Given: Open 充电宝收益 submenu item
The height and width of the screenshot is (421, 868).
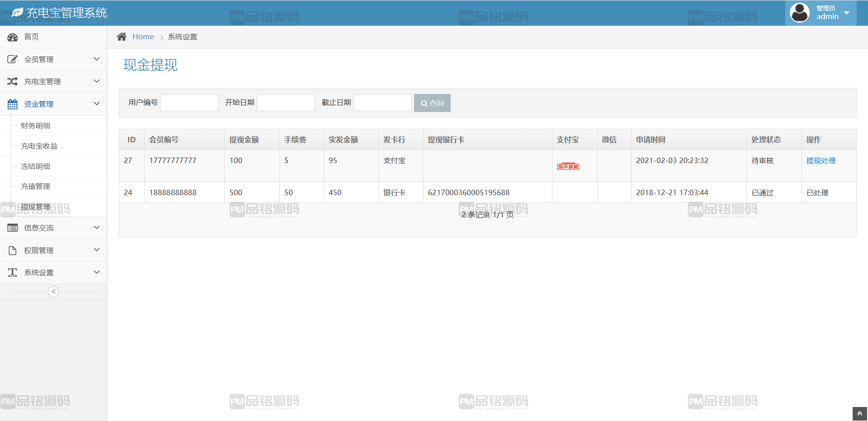Looking at the screenshot, I should [39, 146].
